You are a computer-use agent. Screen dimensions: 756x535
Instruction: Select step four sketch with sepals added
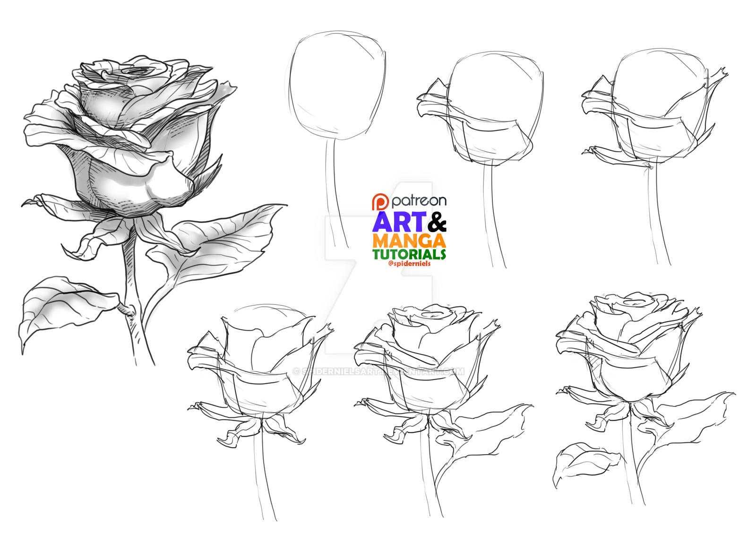[x=260, y=413]
